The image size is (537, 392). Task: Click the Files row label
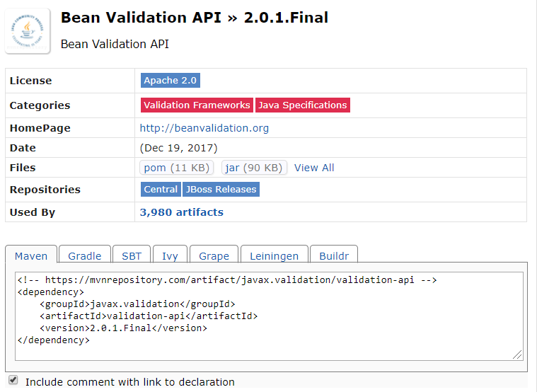point(23,168)
